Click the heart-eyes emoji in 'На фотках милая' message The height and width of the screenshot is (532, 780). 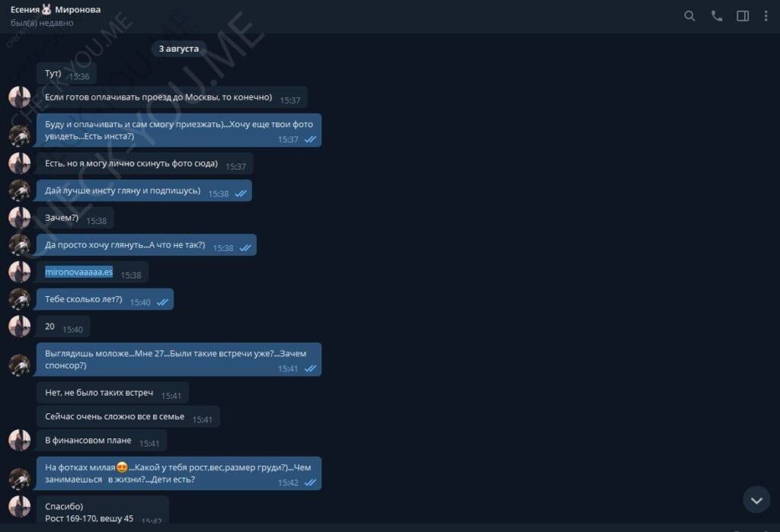pyautogui.click(x=122, y=467)
